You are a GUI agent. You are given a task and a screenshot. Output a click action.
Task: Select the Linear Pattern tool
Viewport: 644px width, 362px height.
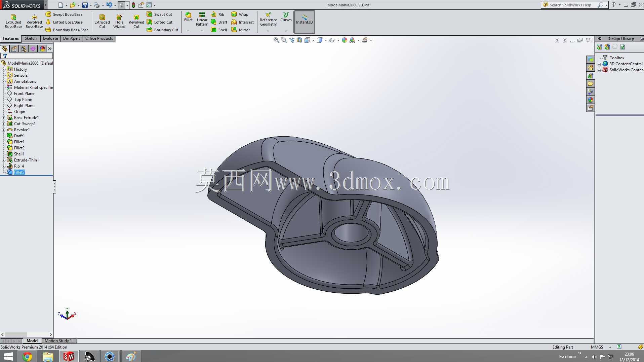pyautogui.click(x=202, y=19)
